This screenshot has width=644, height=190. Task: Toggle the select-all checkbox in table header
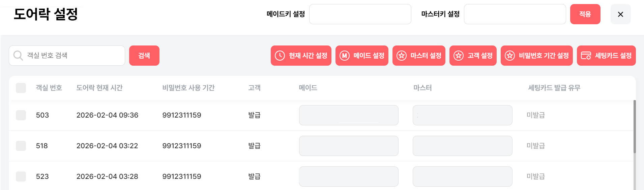(x=21, y=88)
